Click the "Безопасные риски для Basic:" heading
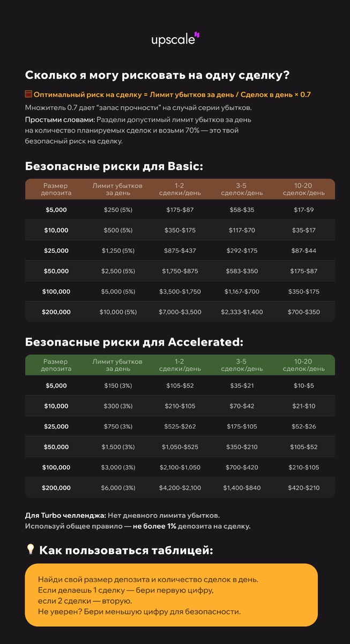The image size is (350, 644). pyautogui.click(x=114, y=166)
